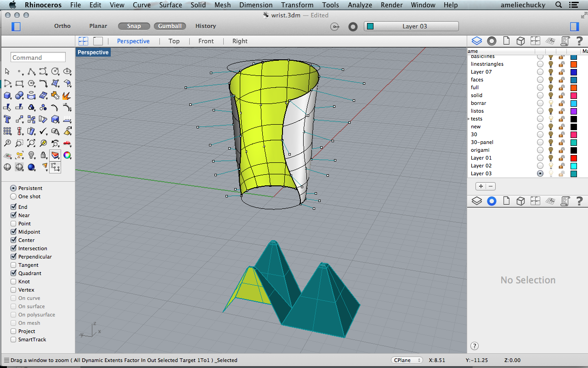Click the Zoom Window icon
The width and height of the screenshot is (588, 368).
point(19,144)
